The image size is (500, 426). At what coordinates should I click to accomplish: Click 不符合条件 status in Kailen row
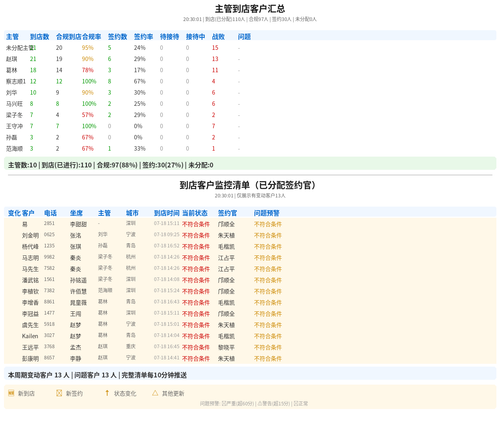[196, 336]
